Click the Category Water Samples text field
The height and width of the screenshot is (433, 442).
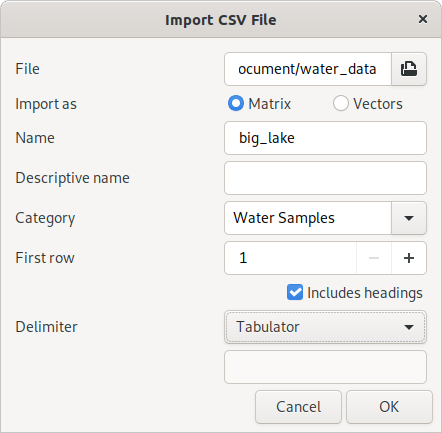point(308,218)
